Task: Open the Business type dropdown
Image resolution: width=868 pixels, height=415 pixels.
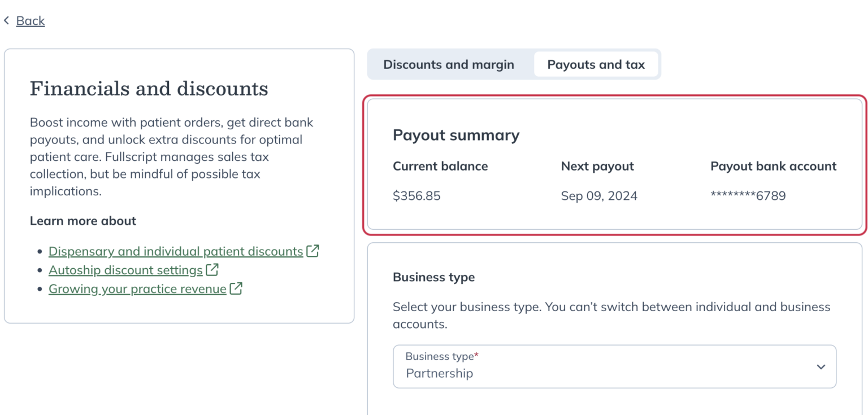Action: point(614,366)
